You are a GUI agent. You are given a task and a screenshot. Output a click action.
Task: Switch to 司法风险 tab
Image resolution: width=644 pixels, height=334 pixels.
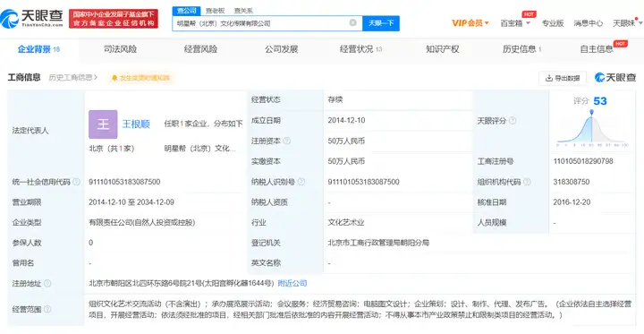click(120, 49)
